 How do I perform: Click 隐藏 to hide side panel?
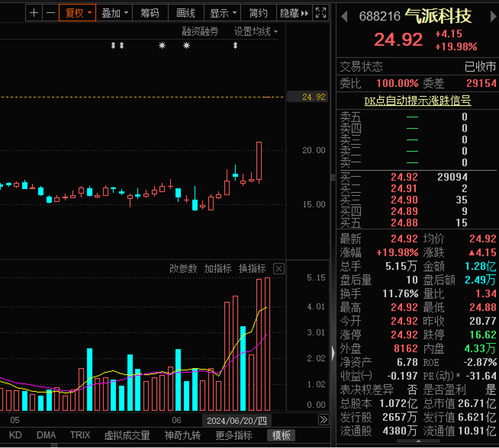click(x=294, y=13)
